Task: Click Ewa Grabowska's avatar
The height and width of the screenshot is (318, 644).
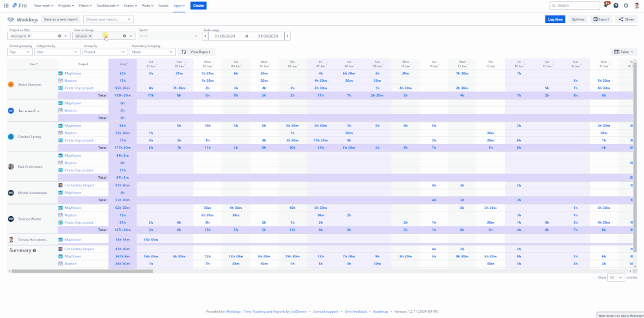Action: (x=11, y=166)
